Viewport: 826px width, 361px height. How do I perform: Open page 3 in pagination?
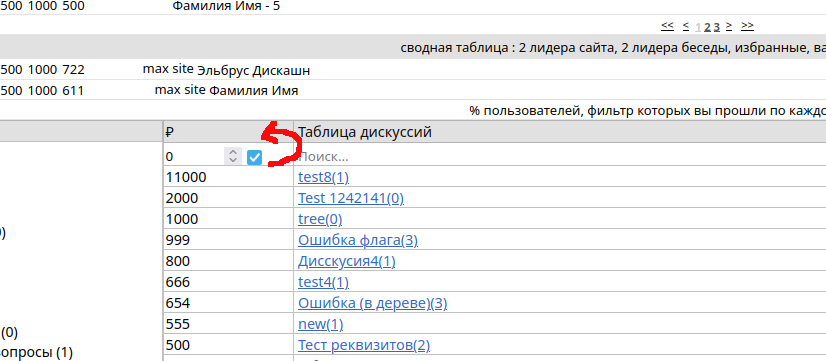[x=716, y=27]
